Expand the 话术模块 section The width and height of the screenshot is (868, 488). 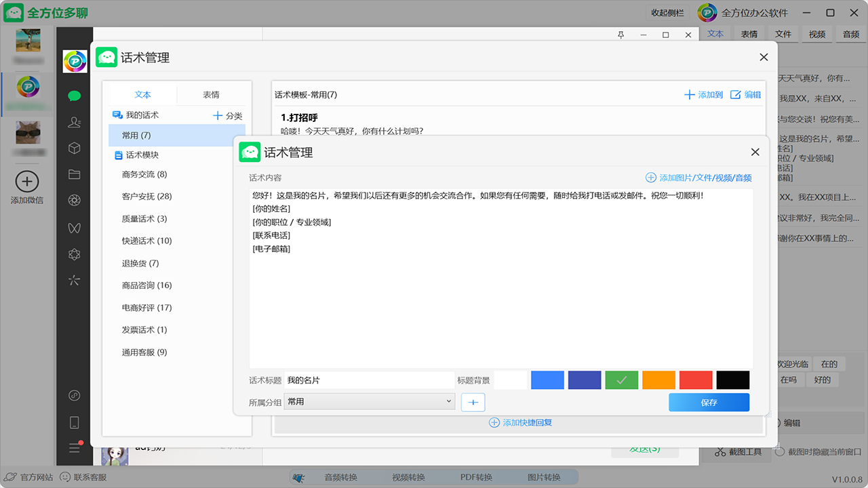pyautogui.click(x=142, y=155)
